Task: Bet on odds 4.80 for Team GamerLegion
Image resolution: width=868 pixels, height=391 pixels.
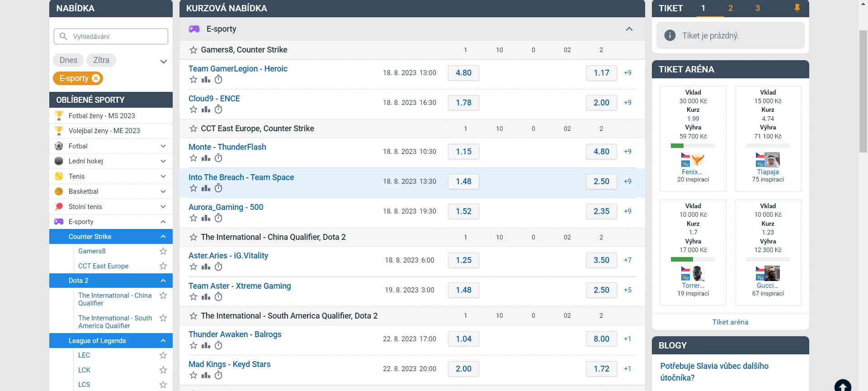Action: (463, 73)
